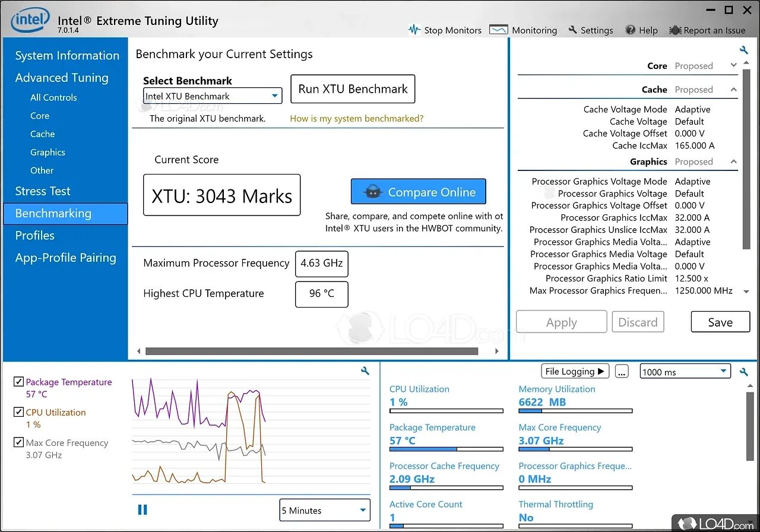Expand the Core proposed section
Screen dimensions: 760x532
point(733,65)
